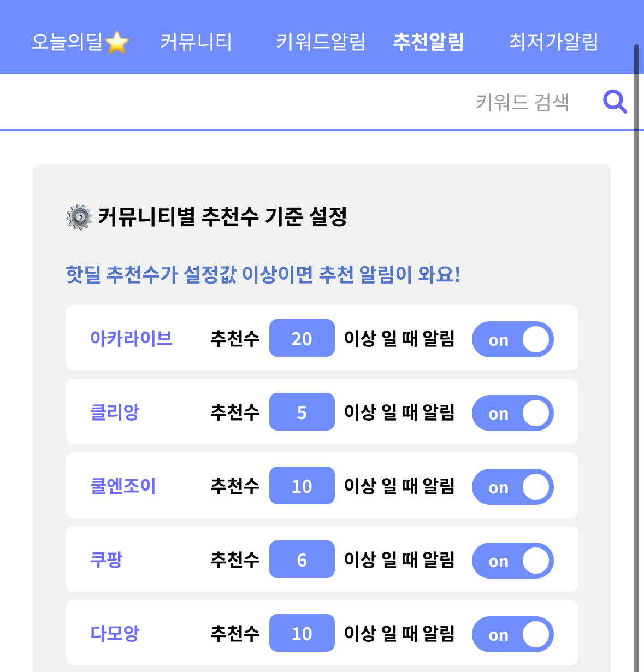Click the magnifying glass search icon
This screenshot has width=644, height=672.
pyautogui.click(x=615, y=102)
